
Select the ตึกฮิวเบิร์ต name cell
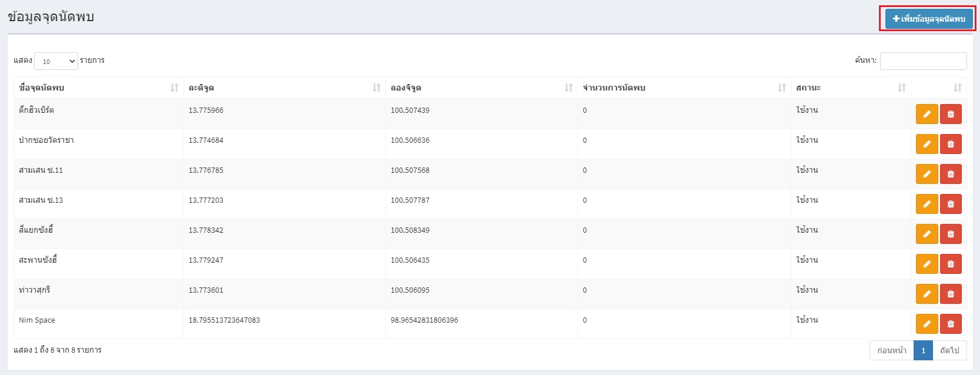pyautogui.click(x=99, y=114)
